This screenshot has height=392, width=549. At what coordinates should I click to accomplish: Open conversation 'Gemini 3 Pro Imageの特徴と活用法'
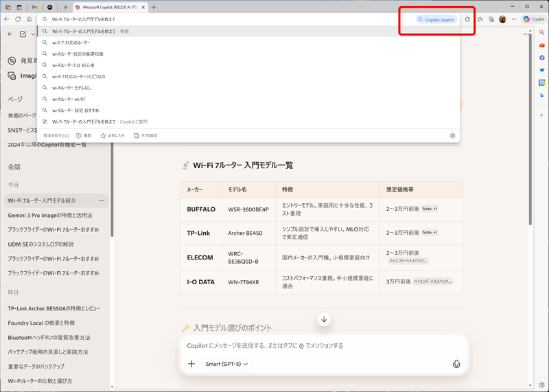pyautogui.click(x=50, y=216)
